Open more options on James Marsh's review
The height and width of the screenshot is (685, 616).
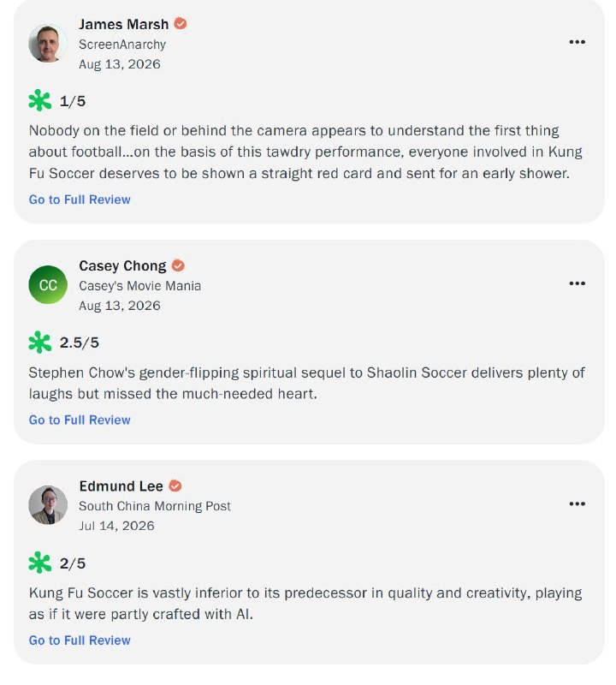[577, 42]
